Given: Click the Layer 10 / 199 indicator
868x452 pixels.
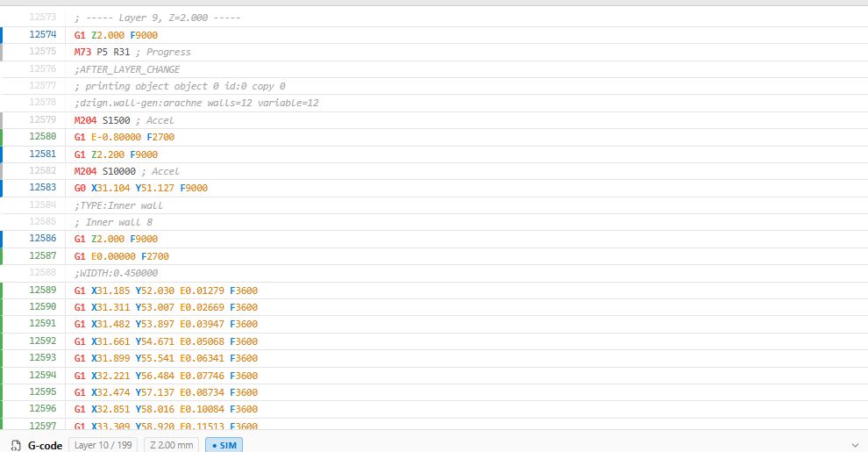Looking at the screenshot, I should (x=103, y=445).
